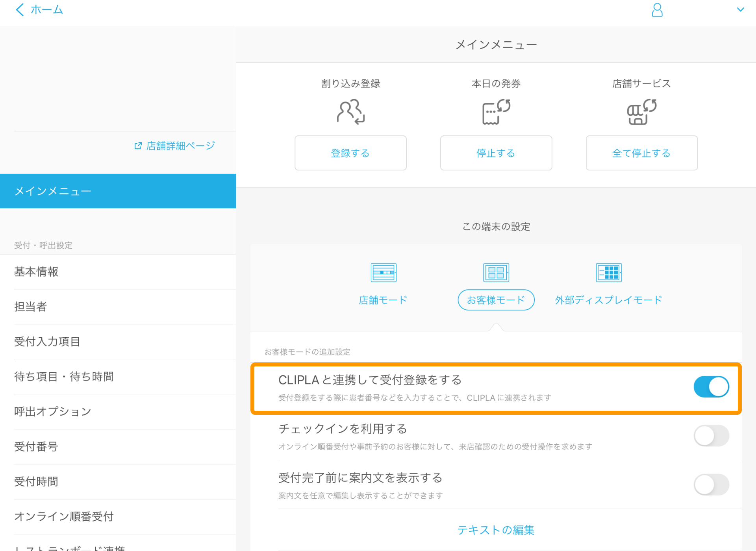The height and width of the screenshot is (551, 756).
Task: Open オンライン順番受付 in the sidebar
Action: coord(118,517)
